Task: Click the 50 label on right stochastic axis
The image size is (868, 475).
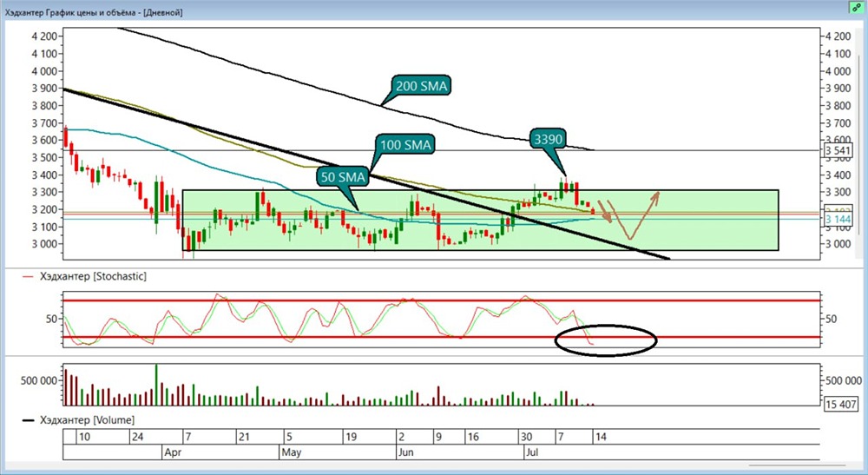Action: [x=831, y=319]
